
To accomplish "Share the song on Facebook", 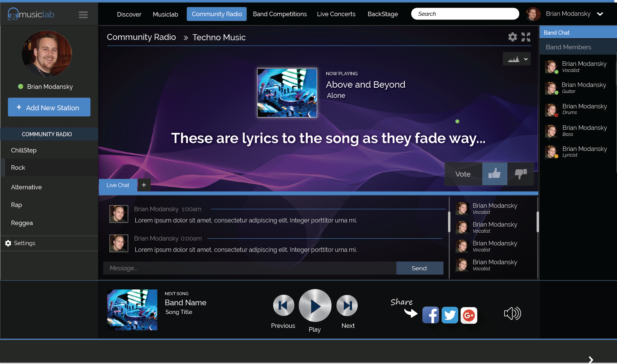I will pos(430,315).
